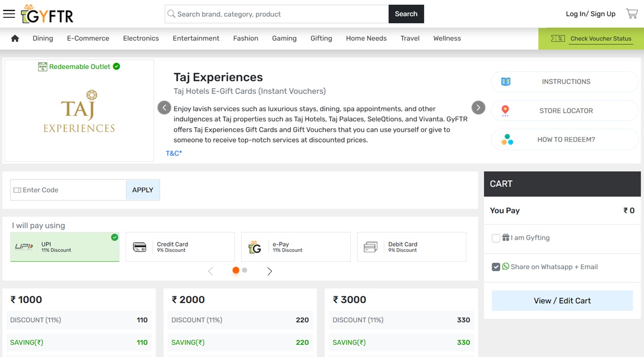Enable the I am Gyfting checkbox
The height and width of the screenshot is (357, 644).
pos(496,238)
